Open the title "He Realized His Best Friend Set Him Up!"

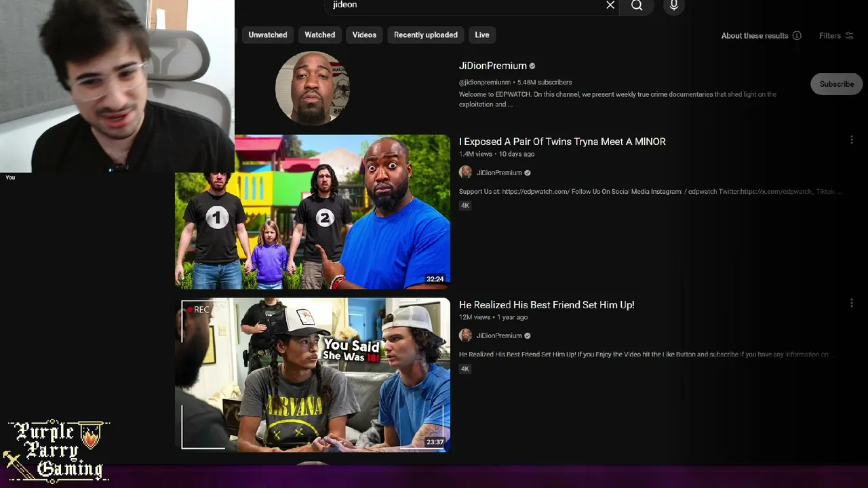[x=547, y=305]
